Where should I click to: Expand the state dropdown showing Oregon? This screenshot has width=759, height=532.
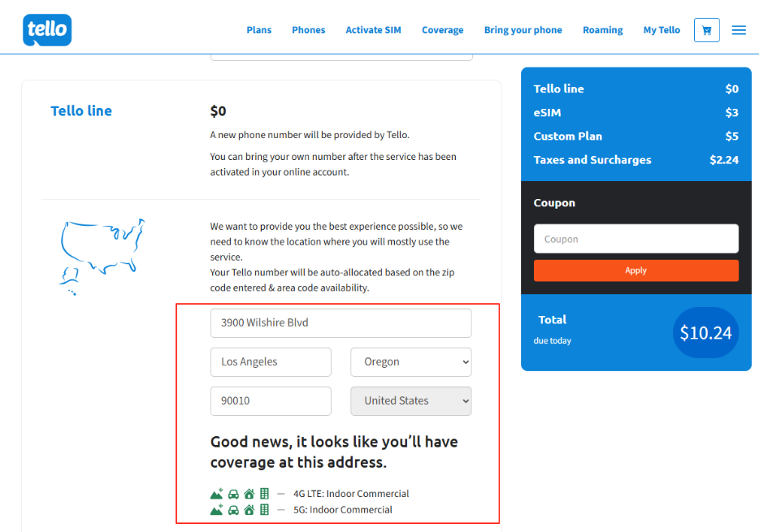coord(411,361)
